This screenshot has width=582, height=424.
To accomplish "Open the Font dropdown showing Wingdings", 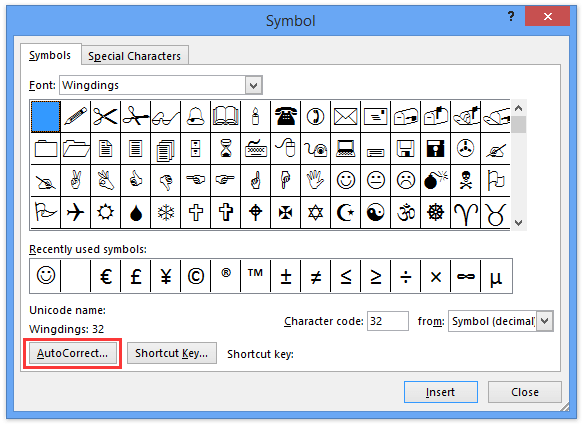I will pos(161,85).
